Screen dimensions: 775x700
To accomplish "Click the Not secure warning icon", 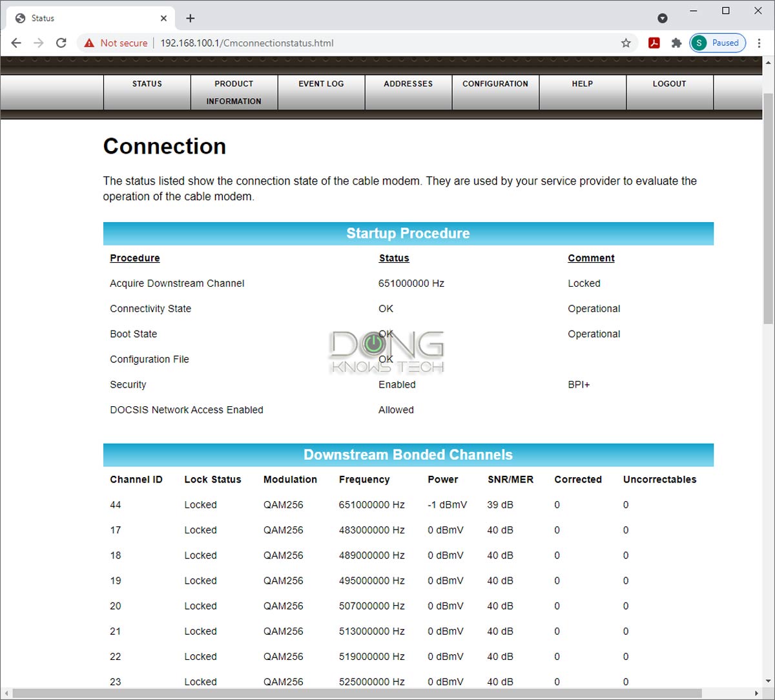I will pyautogui.click(x=90, y=43).
